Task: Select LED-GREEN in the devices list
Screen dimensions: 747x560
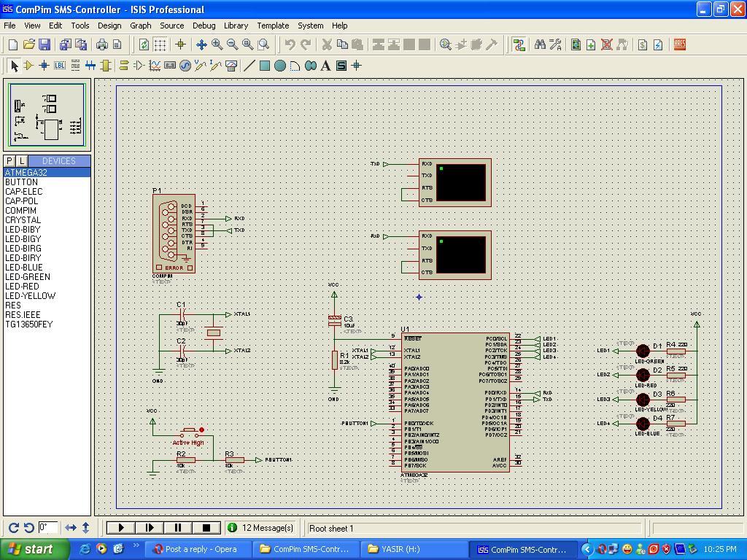Action: click(28, 277)
